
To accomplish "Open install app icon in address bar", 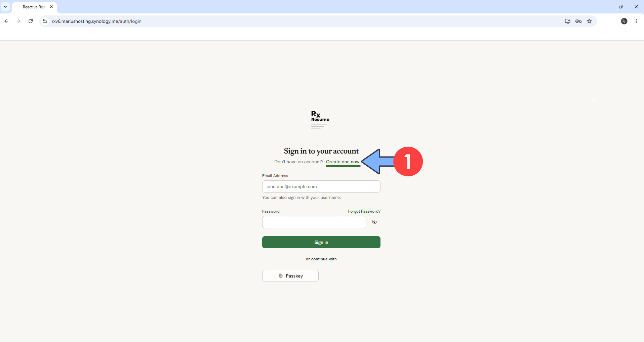I will coord(568,21).
